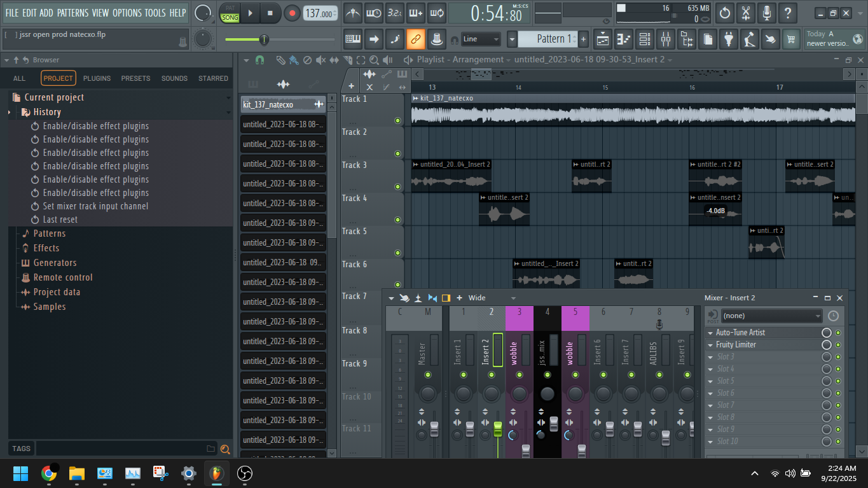Screen dimensions: 868x488
Task: Open the Piano roll view
Action: tap(624, 39)
